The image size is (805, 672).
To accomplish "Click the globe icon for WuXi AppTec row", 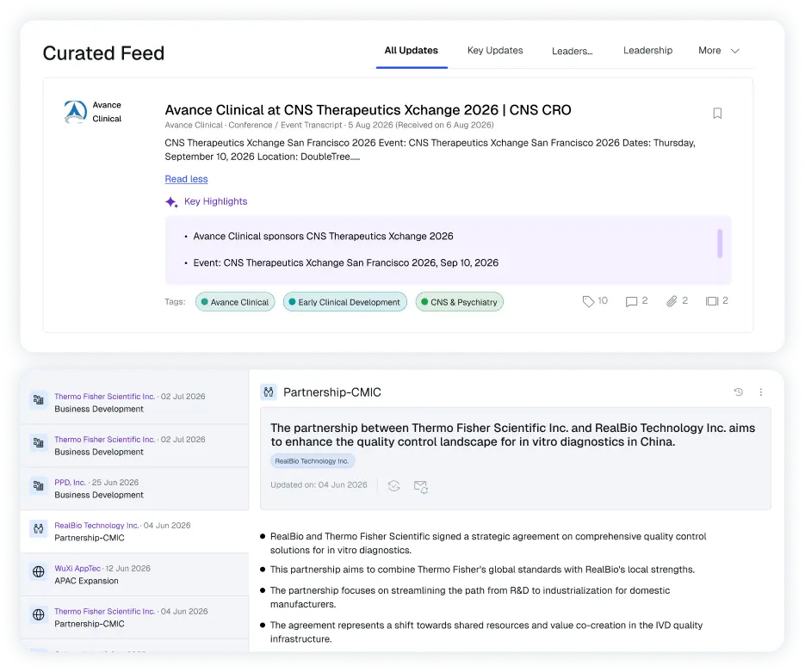I will [39, 571].
